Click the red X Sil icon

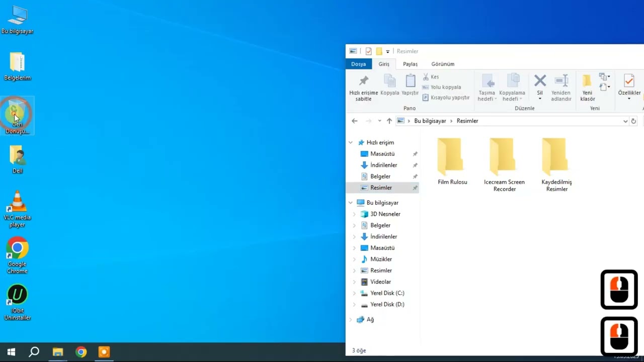pyautogui.click(x=540, y=80)
